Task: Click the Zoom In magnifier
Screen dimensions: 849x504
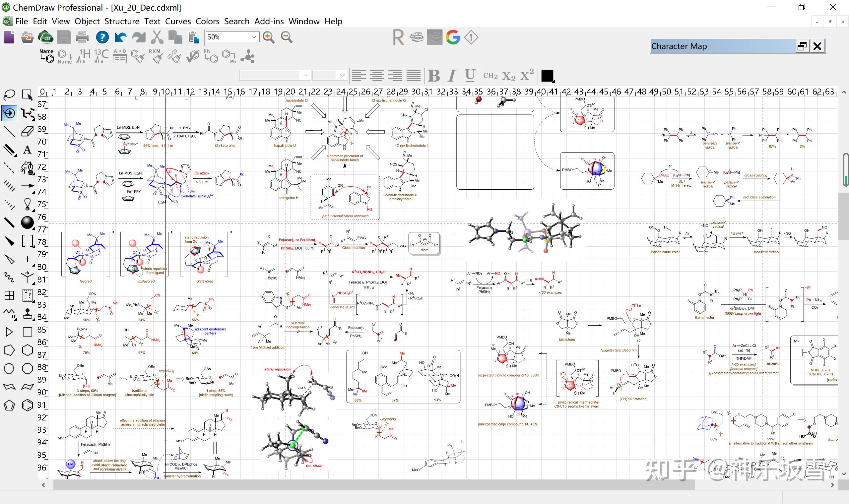Action: (x=268, y=37)
